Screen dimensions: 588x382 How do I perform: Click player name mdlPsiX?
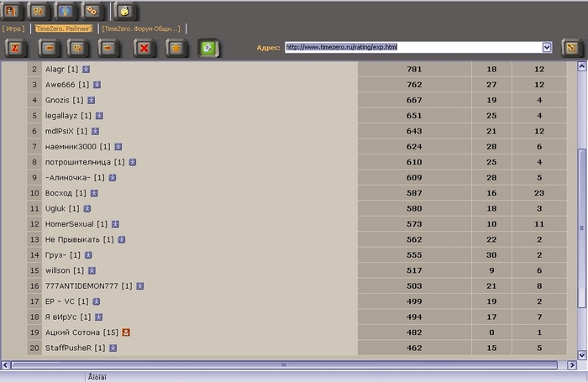pyautogui.click(x=60, y=131)
